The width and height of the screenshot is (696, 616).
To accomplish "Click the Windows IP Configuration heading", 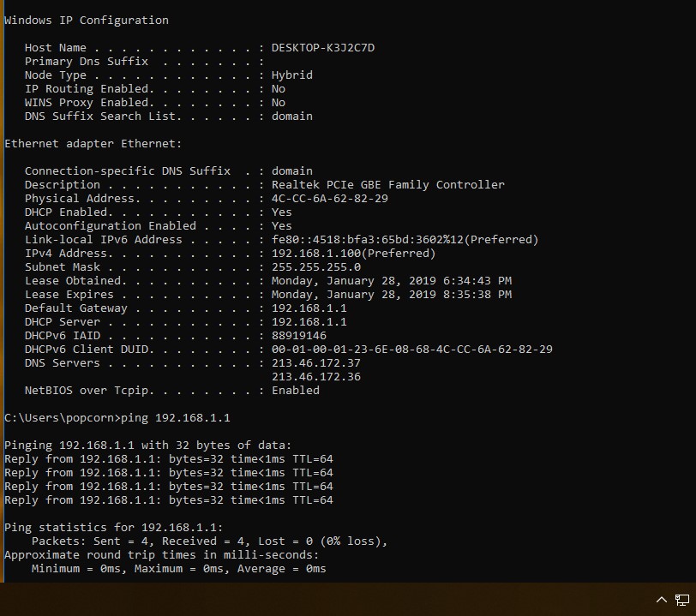I will coord(87,21).
